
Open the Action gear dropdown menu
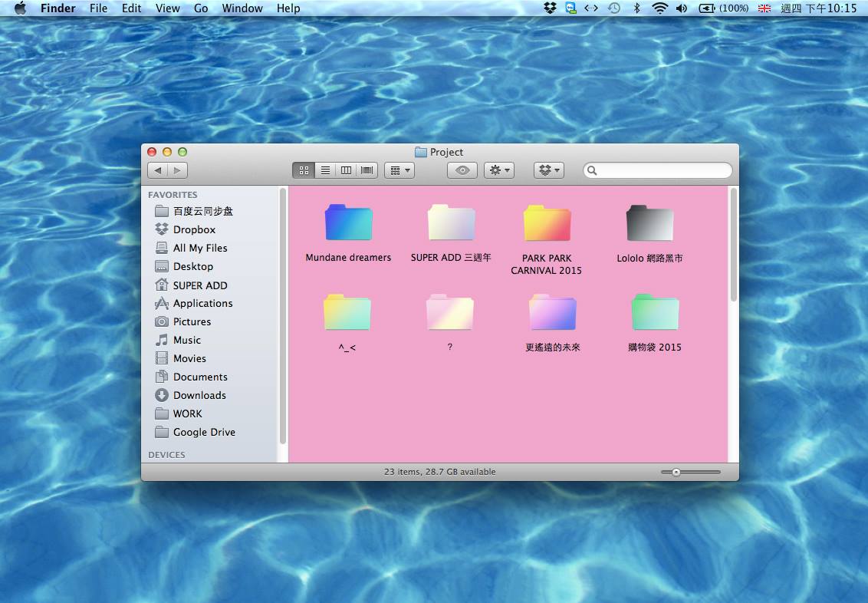coord(498,170)
